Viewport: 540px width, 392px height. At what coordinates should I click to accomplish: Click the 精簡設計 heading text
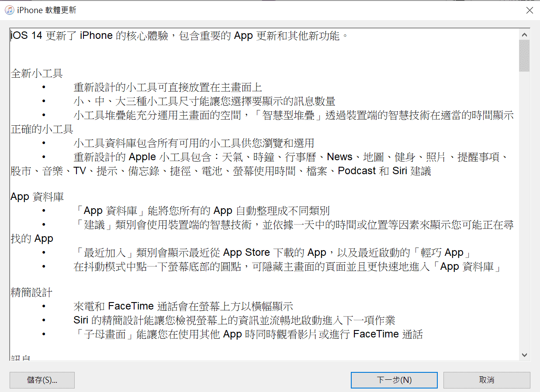click(31, 292)
